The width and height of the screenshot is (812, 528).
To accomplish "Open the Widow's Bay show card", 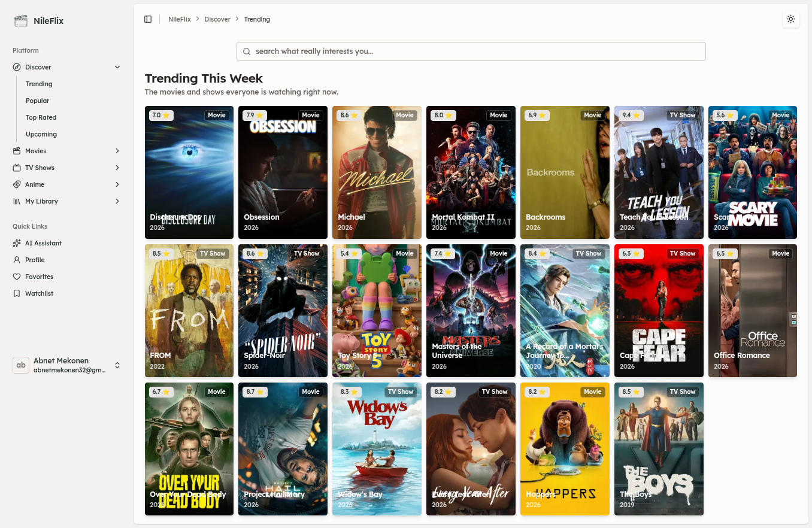I will 377,449.
